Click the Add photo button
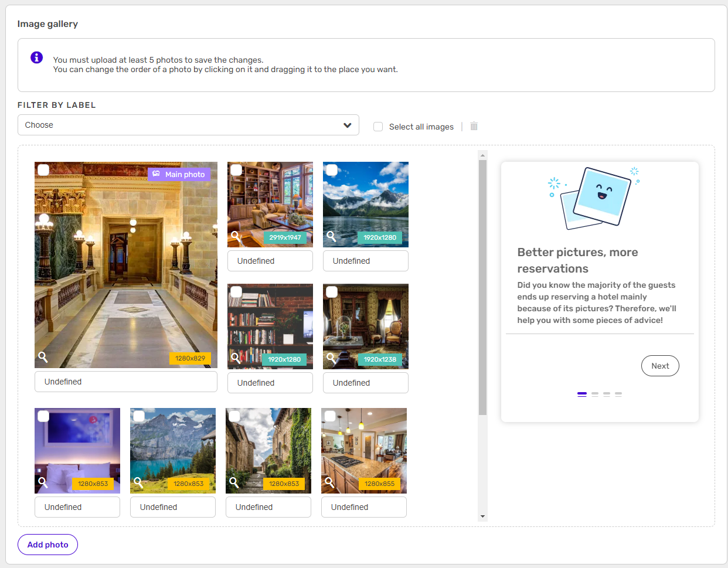This screenshot has height=568, width=728. point(47,545)
